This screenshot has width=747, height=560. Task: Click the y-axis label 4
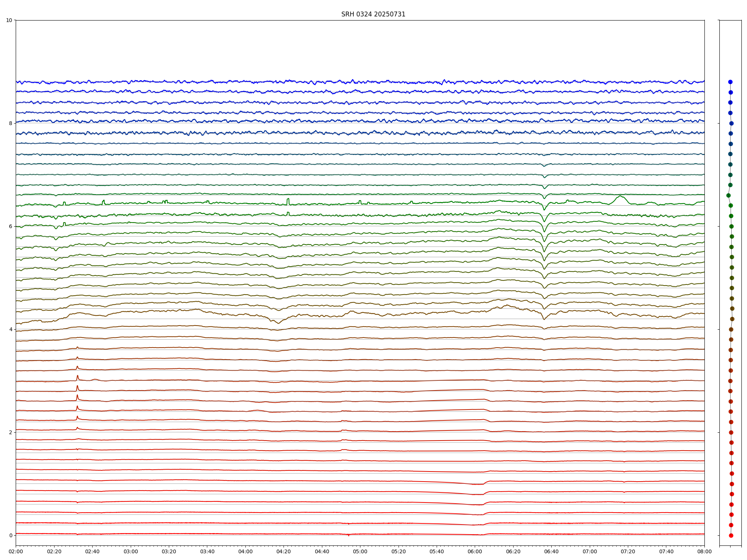(10, 329)
